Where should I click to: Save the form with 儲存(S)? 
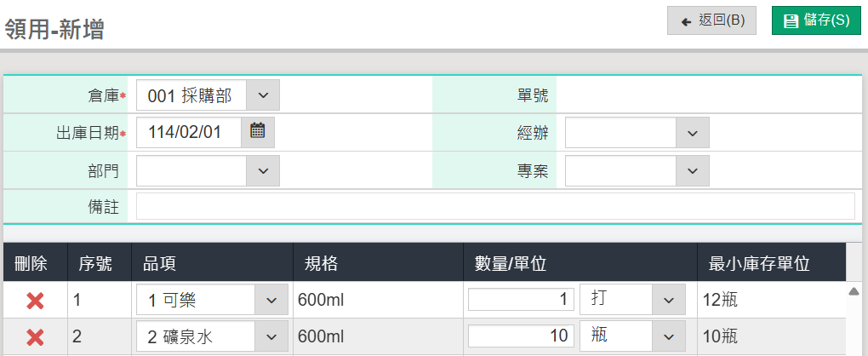click(x=816, y=20)
